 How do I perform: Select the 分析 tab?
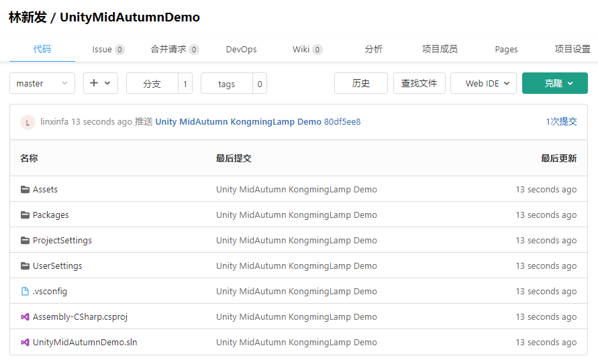[x=373, y=49]
